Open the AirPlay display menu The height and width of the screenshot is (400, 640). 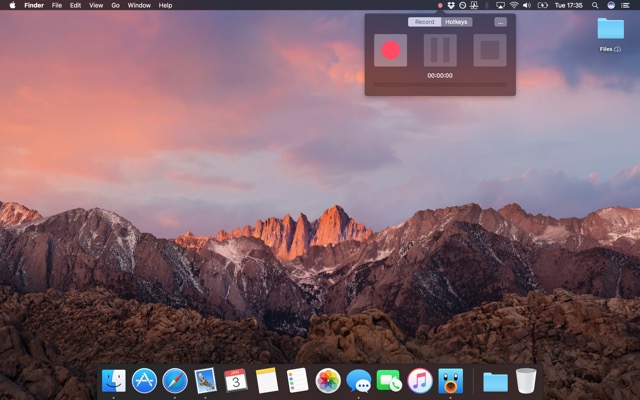tap(500, 5)
